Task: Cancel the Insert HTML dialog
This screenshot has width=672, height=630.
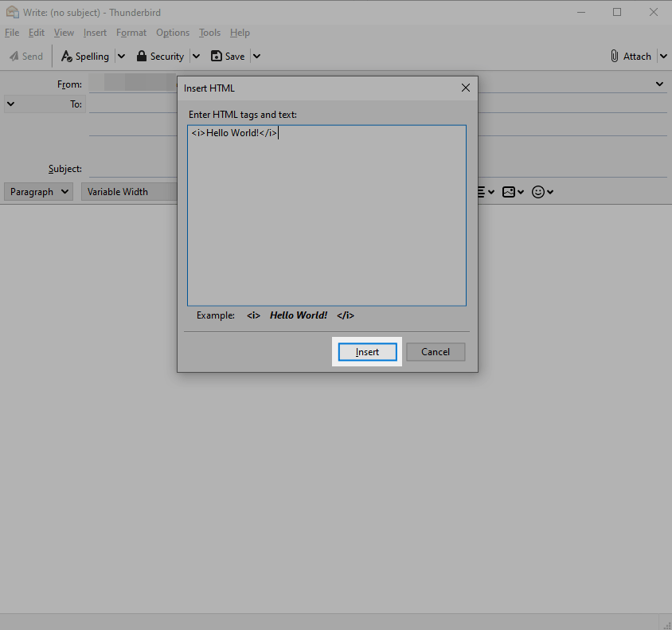Action: tap(436, 352)
